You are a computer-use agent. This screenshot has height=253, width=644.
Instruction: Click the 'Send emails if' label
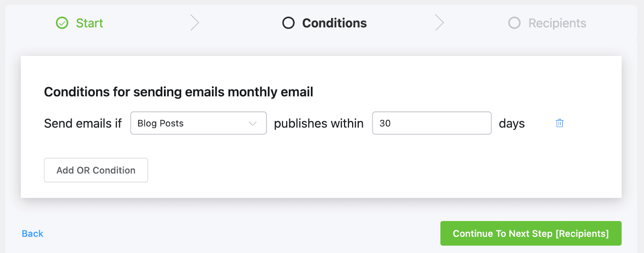83,123
